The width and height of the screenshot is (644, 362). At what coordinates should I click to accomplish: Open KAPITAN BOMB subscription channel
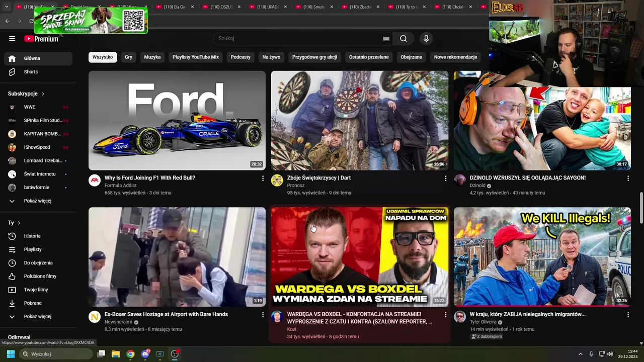point(38,134)
